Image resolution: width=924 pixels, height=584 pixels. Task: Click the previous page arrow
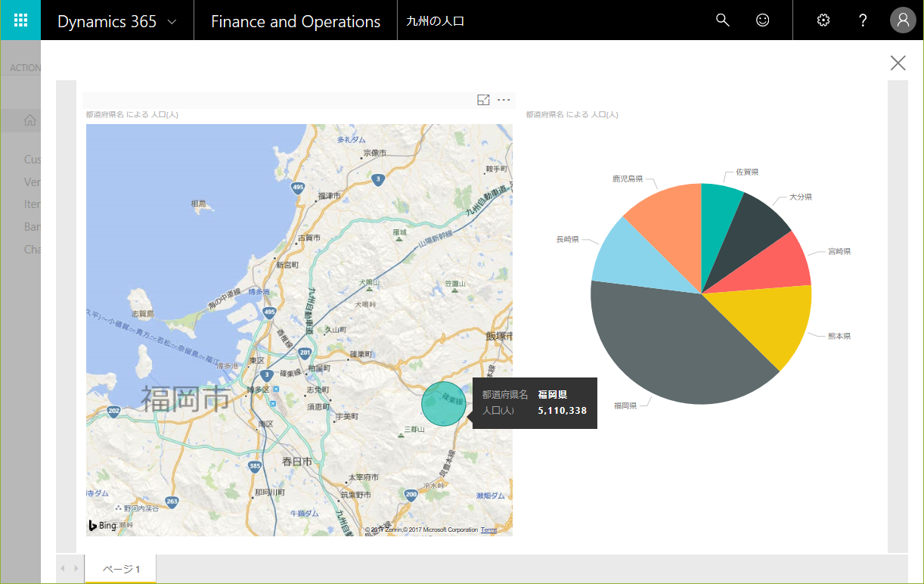pos(64,568)
